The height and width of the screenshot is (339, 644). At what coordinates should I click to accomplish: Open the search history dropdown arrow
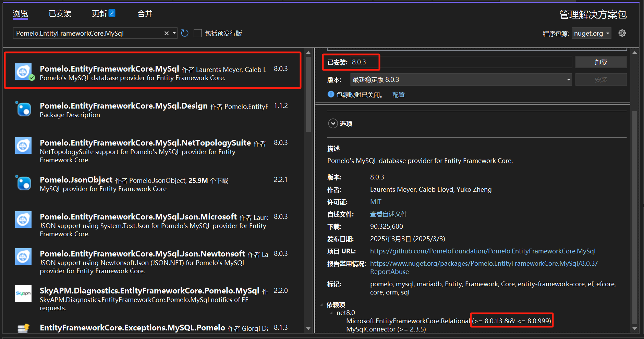point(174,33)
